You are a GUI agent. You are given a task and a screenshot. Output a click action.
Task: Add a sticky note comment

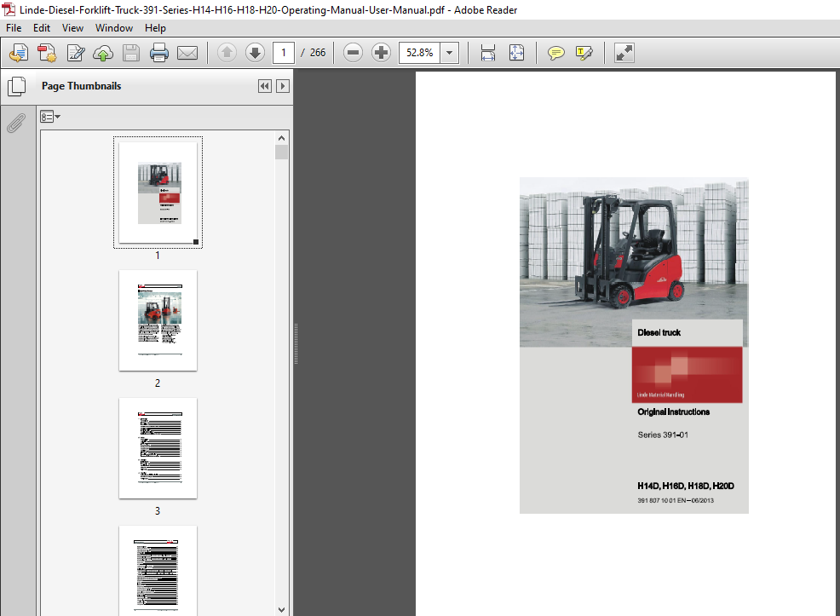[556, 53]
